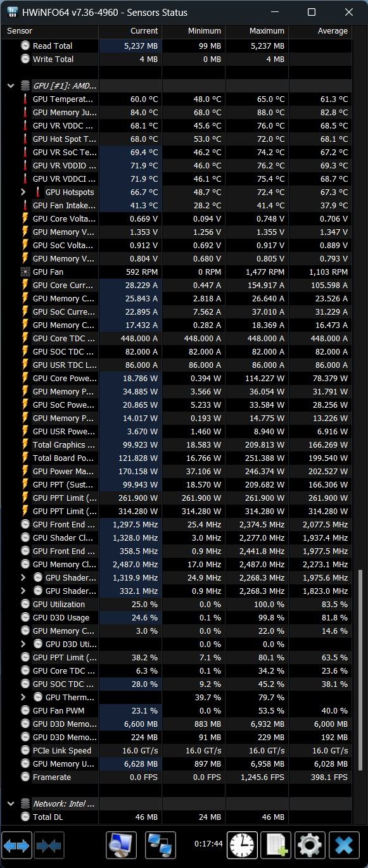Click thermometer icon beside GPU Temperat...
The height and width of the screenshot is (868, 368).
[x=25, y=99]
